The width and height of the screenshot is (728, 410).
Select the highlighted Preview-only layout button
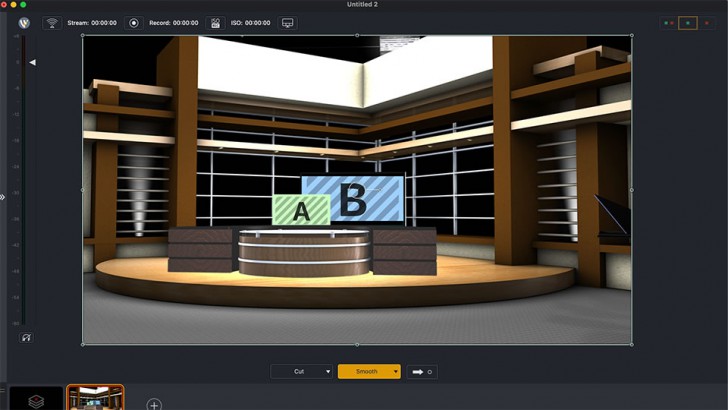tap(688, 23)
